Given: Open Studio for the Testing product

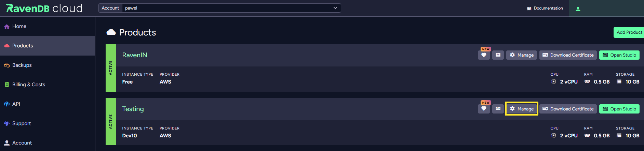Looking at the screenshot, I should (619, 109).
